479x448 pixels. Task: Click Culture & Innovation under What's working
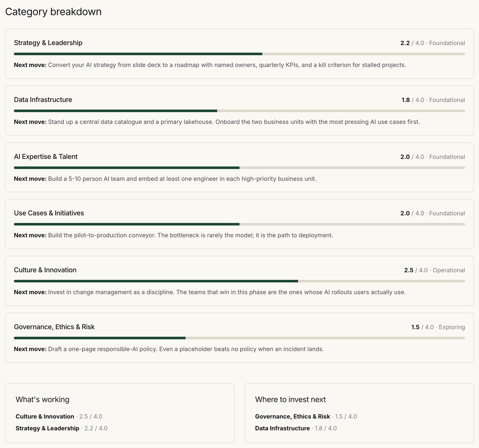(59, 417)
